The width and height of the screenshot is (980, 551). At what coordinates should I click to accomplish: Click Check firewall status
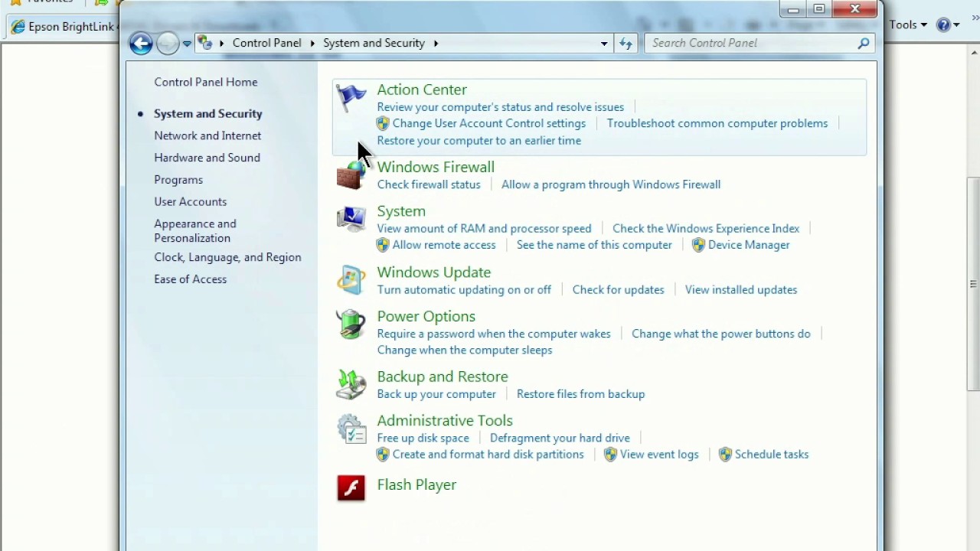coord(429,184)
